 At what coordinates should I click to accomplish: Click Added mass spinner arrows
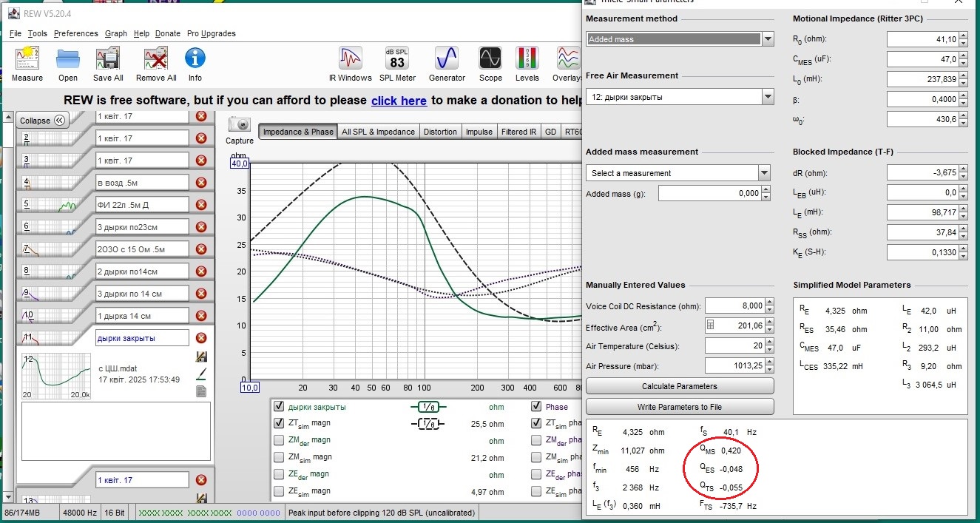pos(766,193)
